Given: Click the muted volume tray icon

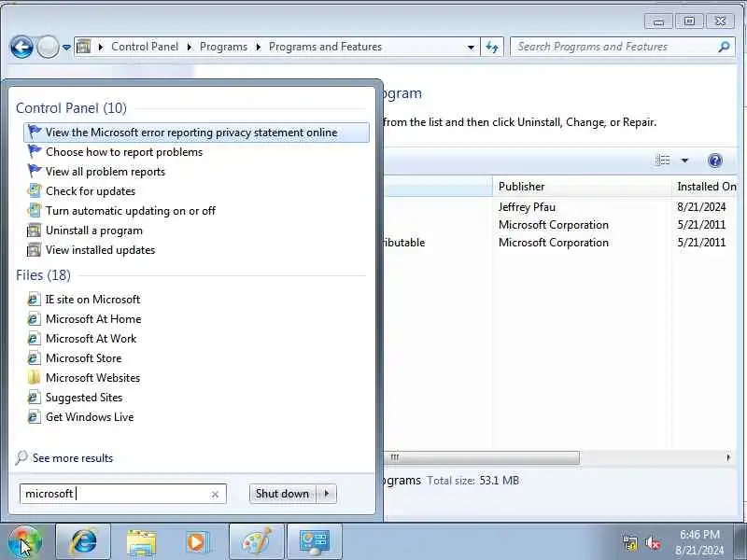Looking at the screenshot, I should pyautogui.click(x=652, y=543).
